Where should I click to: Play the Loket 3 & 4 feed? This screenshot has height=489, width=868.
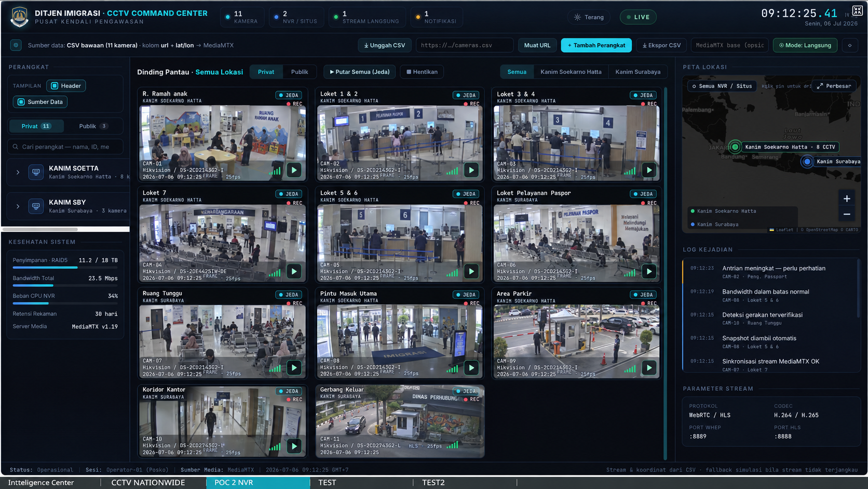tap(649, 170)
